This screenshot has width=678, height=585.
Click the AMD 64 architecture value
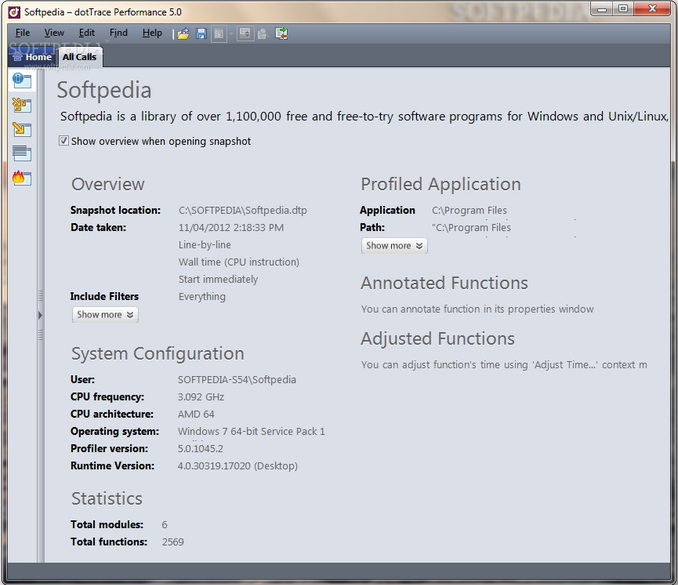point(196,414)
